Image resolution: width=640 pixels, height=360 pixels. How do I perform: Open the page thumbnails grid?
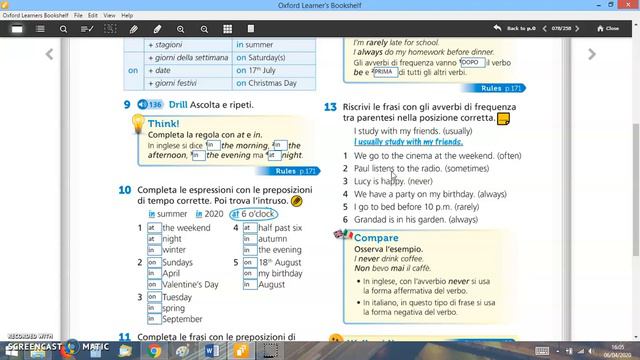228,29
